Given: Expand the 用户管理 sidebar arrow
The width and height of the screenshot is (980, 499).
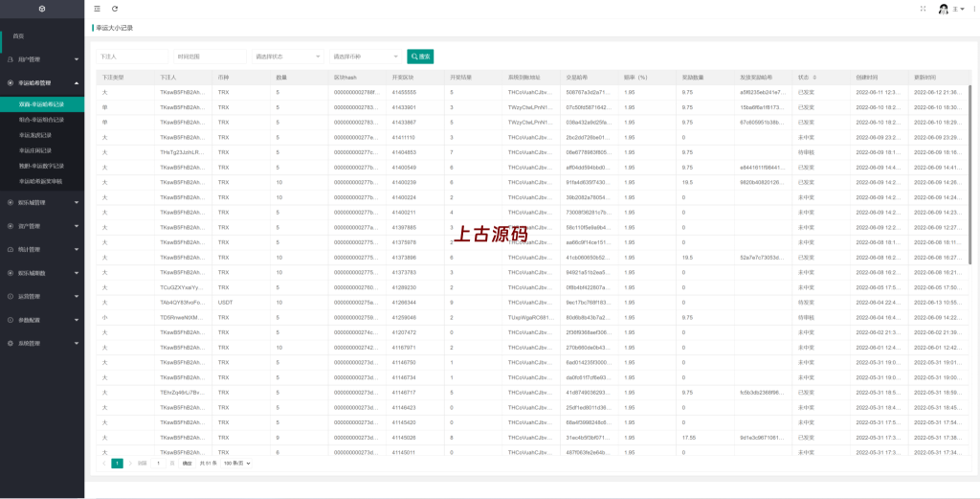Looking at the screenshot, I should (77, 59).
